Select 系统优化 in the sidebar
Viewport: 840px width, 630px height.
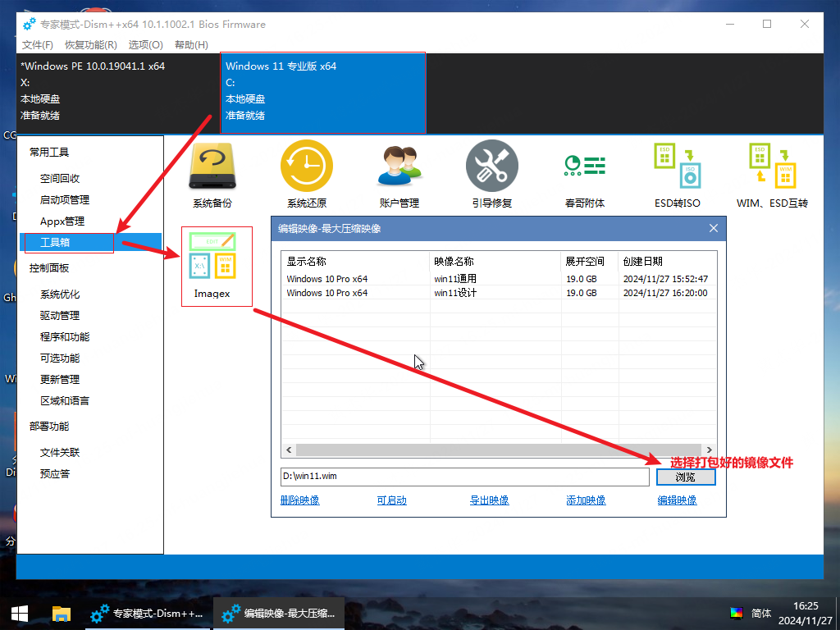click(59, 294)
